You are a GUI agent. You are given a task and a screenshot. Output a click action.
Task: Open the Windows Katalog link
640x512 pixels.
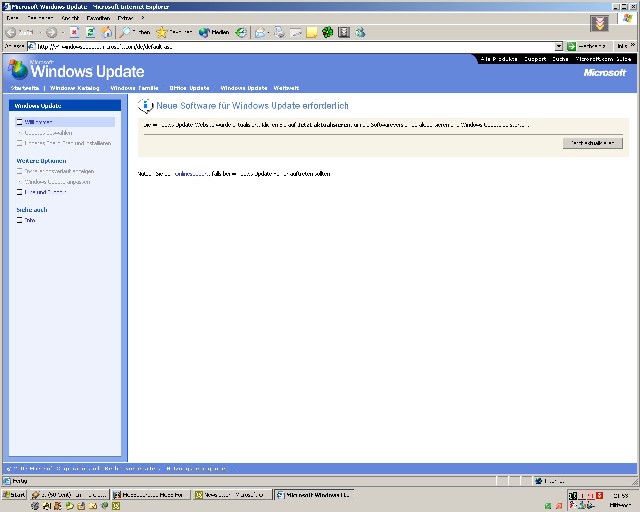(x=74, y=88)
